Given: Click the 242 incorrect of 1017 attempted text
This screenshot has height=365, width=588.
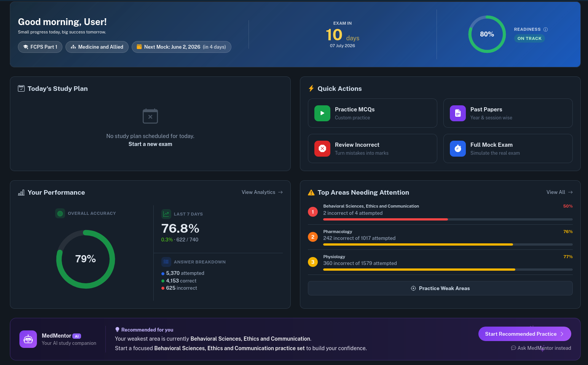Looking at the screenshot, I should point(359,238).
